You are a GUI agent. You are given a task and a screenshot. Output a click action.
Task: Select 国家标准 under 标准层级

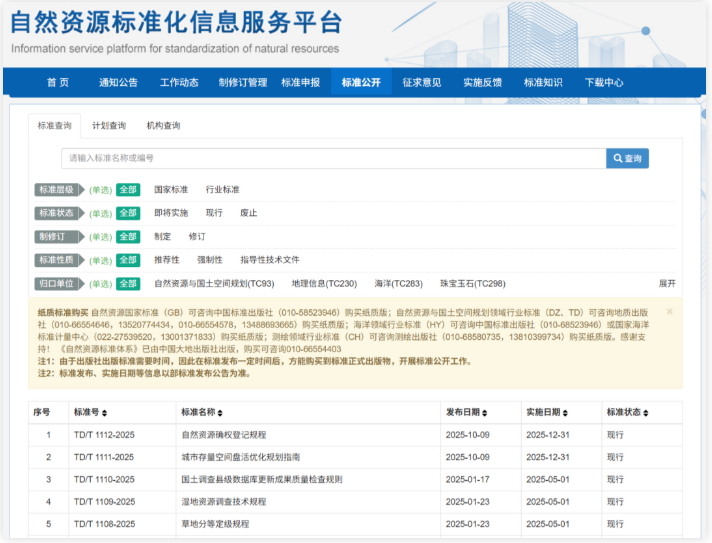[171, 189]
